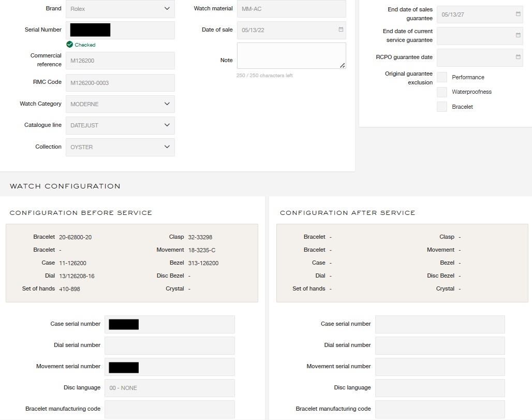Check the Bracelet exclusion checkbox
This screenshot has height=420, width=532.
click(442, 107)
